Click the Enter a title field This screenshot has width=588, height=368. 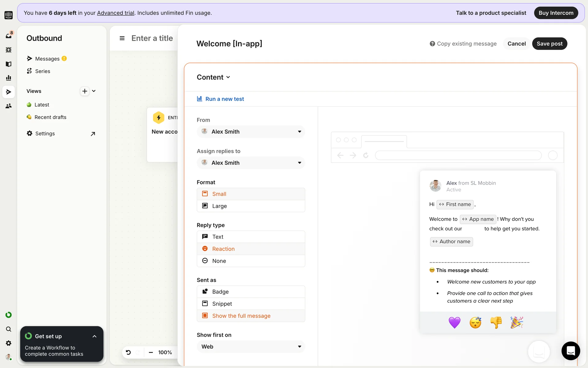[x=152, y=38]
